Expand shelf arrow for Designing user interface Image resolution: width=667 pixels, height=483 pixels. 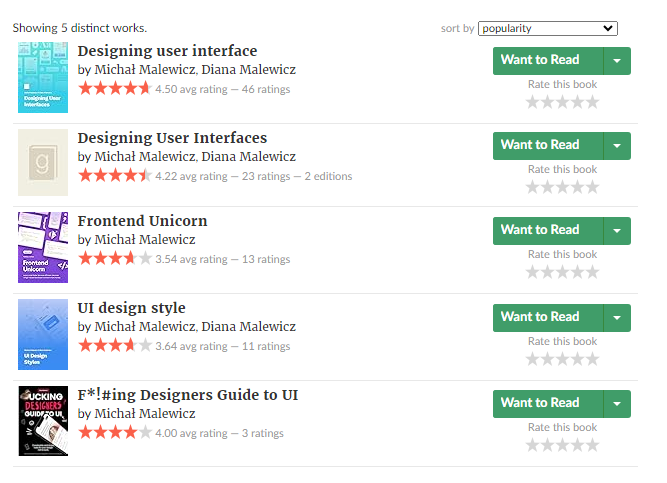coord(617,61)
